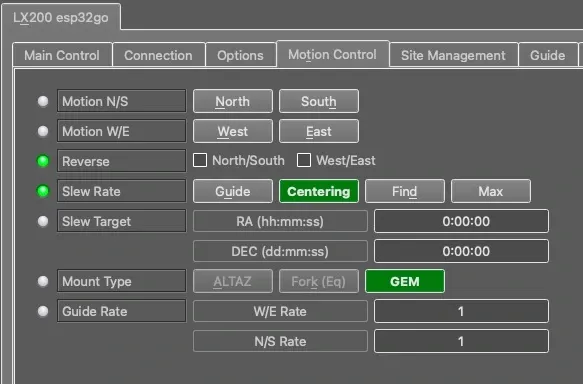Click the Slew Target status light
Screen dimensions: 583x384
[43, 221]
